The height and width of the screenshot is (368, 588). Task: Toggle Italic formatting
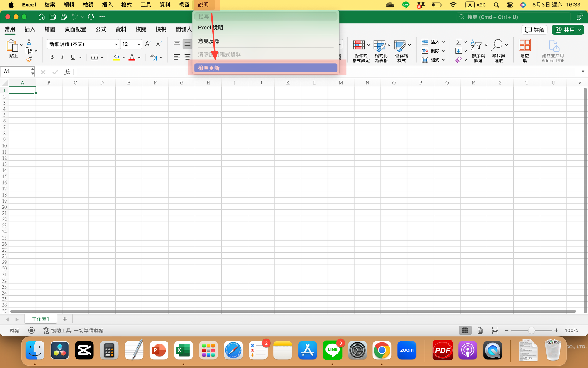[x=62, y=57]
